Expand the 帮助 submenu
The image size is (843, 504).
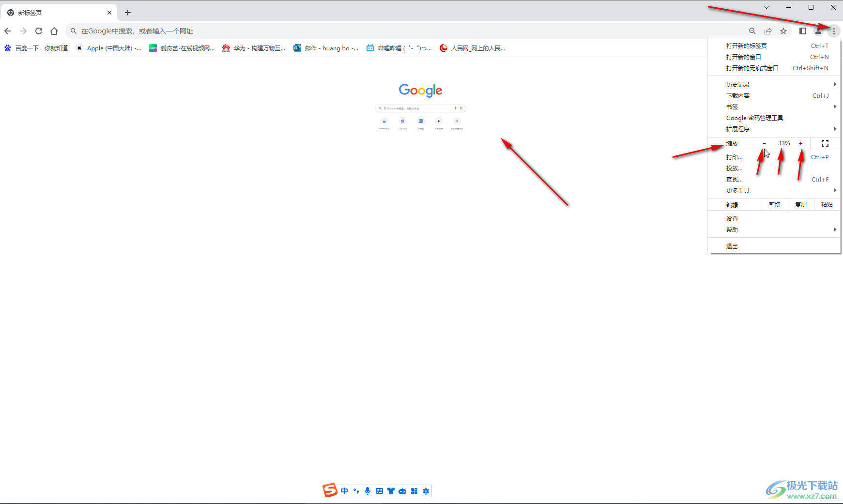[774, 230]
